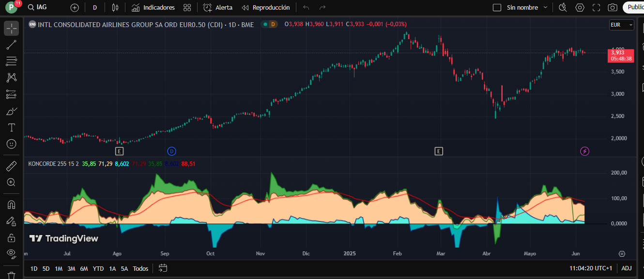Take a chart snapshot with camera icon
The height and width of the screenshot is (279, 644).
(613, 8)
